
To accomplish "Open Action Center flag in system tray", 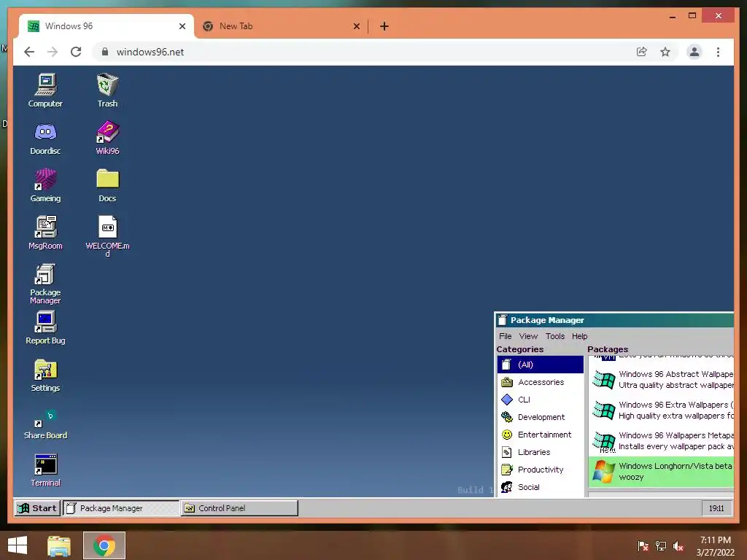I will 643,546.
